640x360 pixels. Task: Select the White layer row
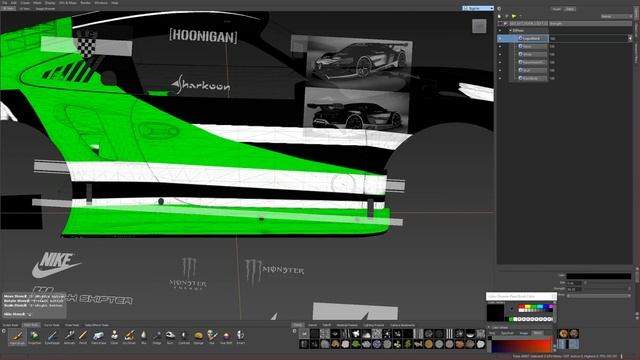533,54
